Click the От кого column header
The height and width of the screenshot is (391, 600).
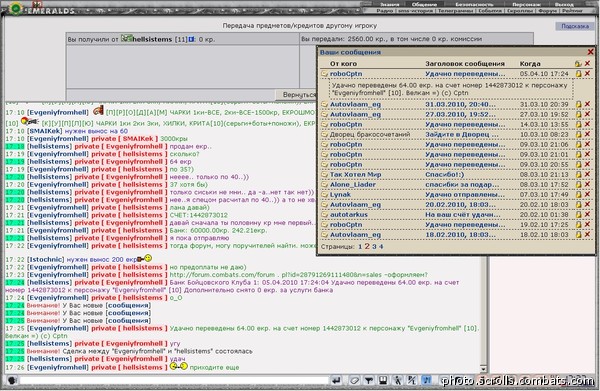[343, 64]
